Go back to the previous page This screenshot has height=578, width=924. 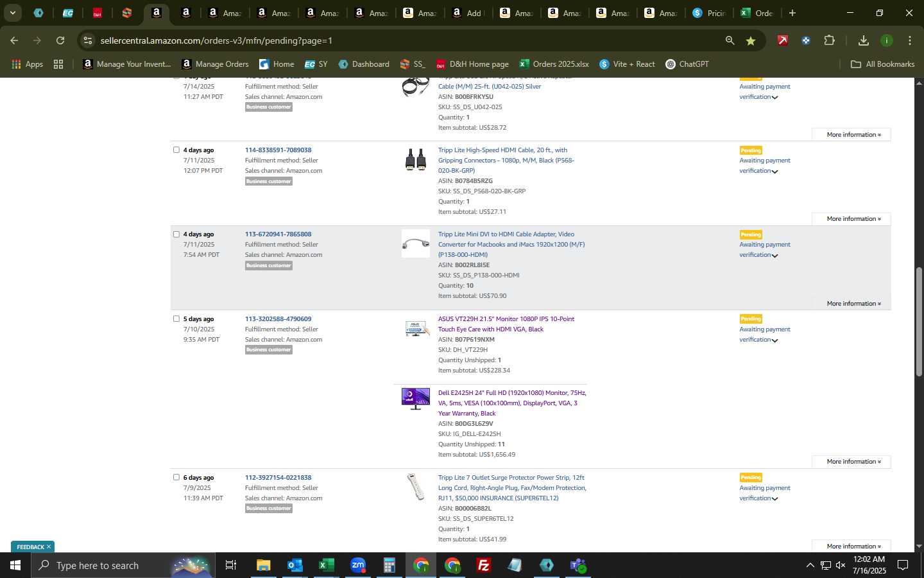pyautogui.click(x=14, y=40)
